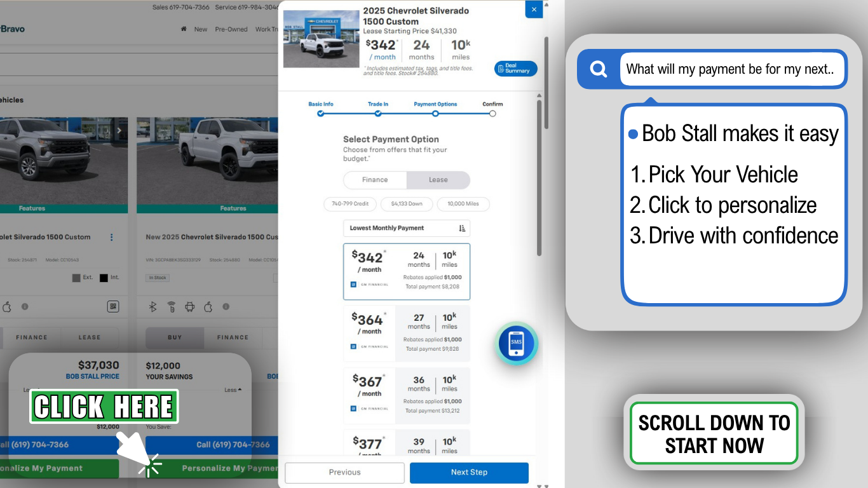Viewport: 868px width, 488px height.
Task: Click the remote key fob feature icon
Action: click(171, 307)
